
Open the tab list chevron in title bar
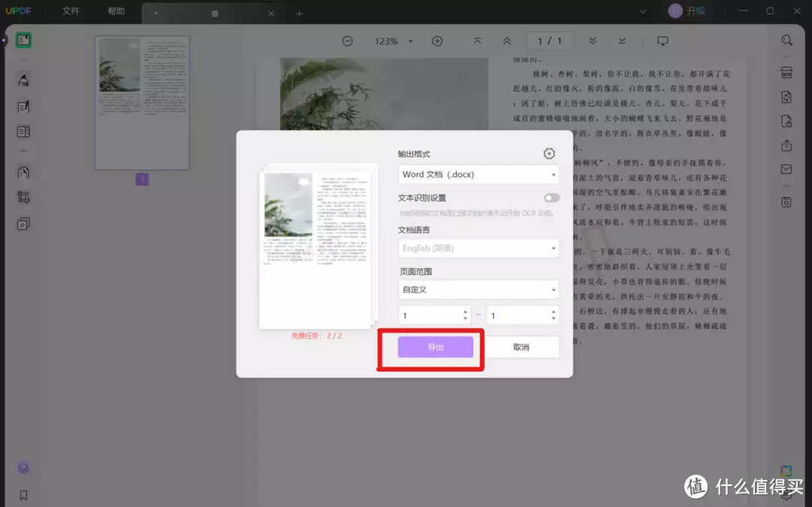[x=643, y=11]
